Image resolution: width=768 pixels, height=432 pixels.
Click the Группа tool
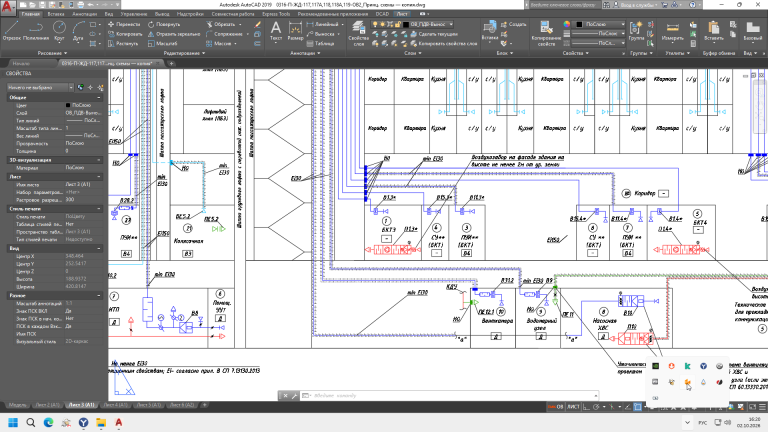pyautogui.click(x=636, y=30)
